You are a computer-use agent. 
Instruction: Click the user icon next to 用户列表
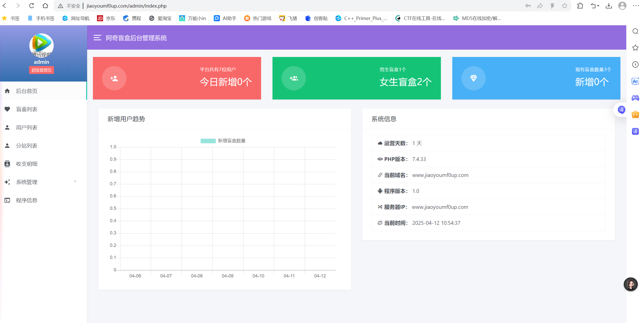[x=7, y=127]
